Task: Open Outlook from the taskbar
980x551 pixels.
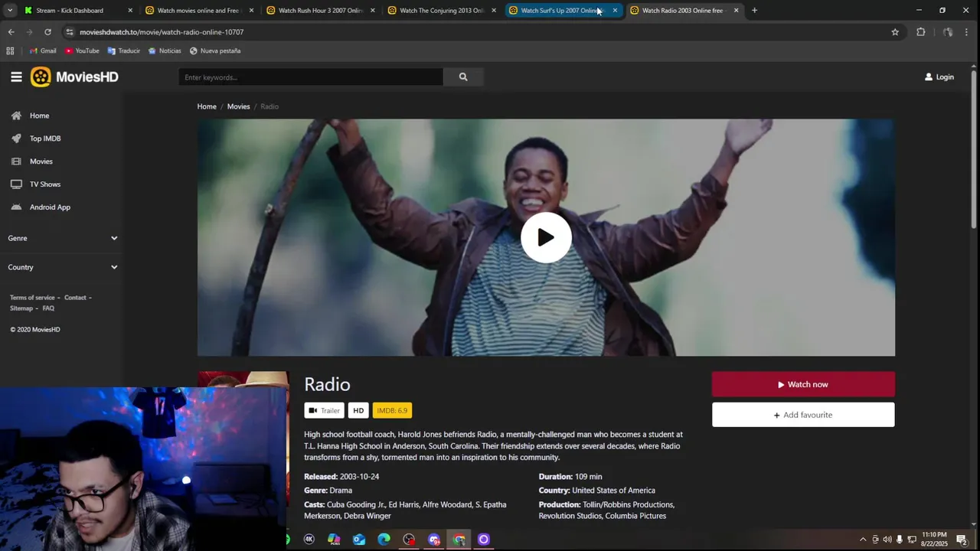Action: 359,540
